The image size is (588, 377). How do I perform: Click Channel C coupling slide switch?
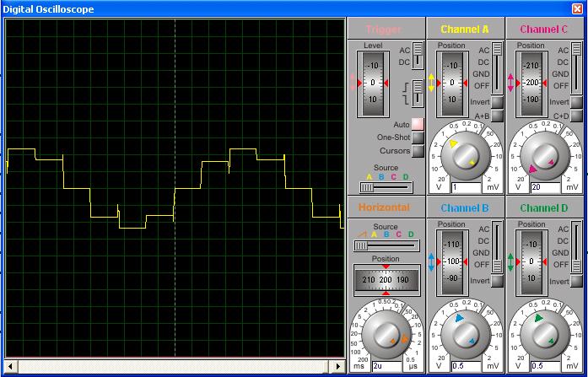coord(576,67)
